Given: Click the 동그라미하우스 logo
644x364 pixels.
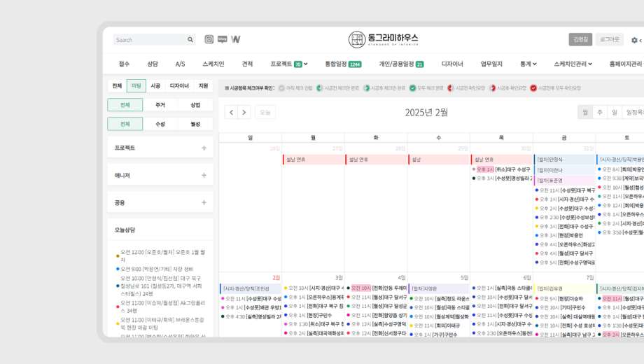Looking at the screenshot, I should coord(383,39).
